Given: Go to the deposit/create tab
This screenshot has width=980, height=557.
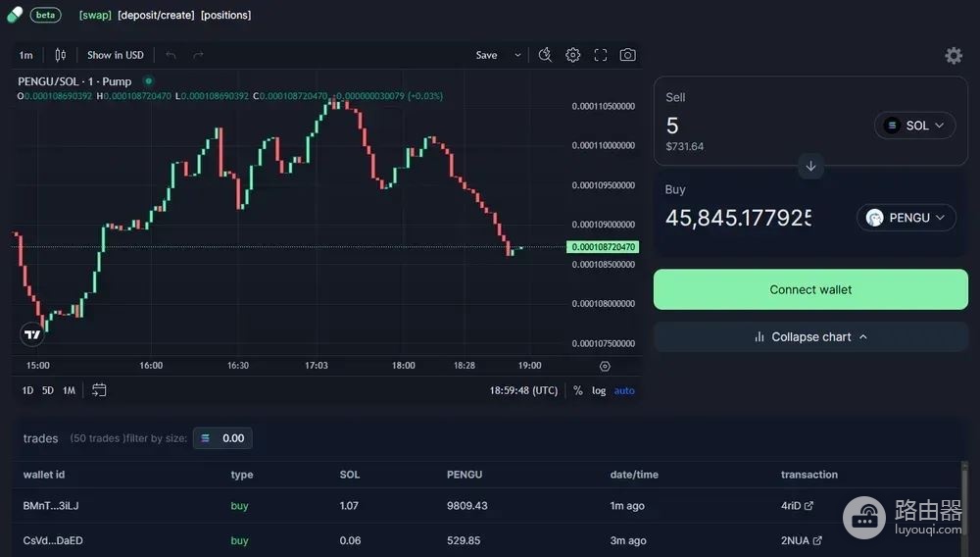Looking at the screenshot, I should [156, 15].
